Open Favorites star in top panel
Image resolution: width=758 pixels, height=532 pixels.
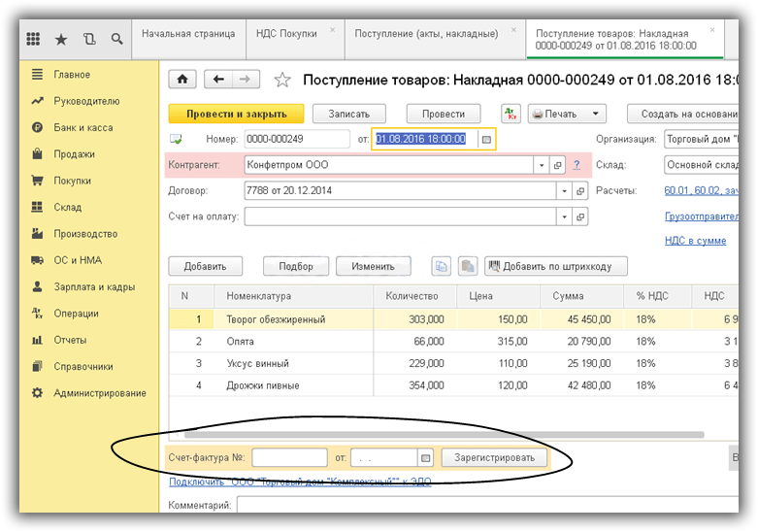61,39
